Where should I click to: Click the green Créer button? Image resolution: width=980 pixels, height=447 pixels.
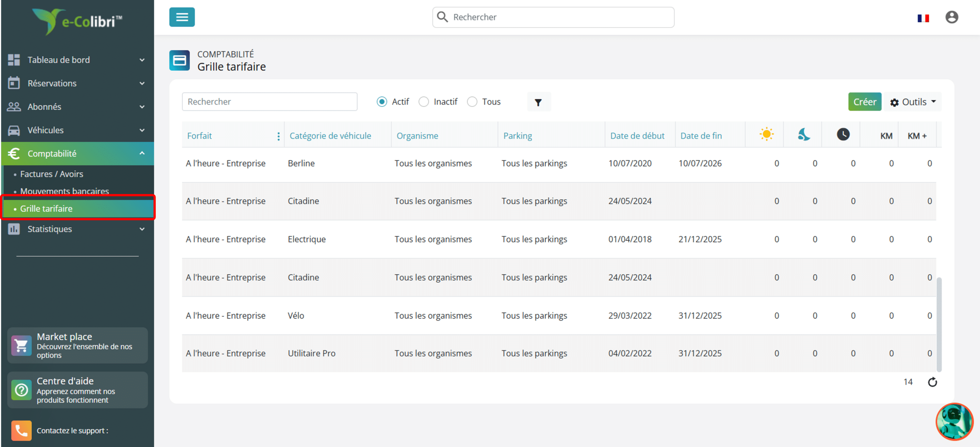coord(864,102)
